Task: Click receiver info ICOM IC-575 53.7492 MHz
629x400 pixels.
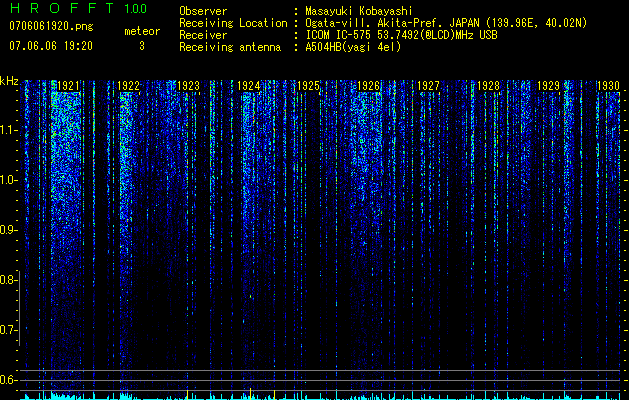Action: point(401,35)
